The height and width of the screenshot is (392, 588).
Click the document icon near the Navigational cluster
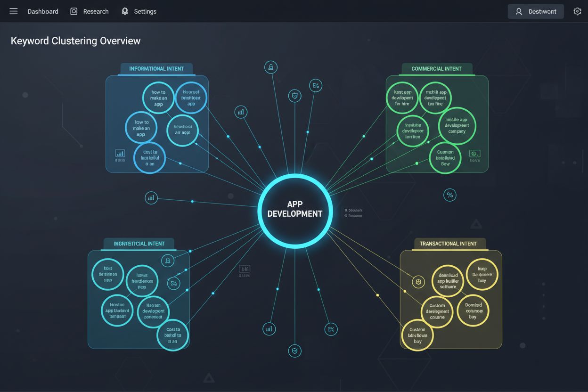click(x=244, y=269)
